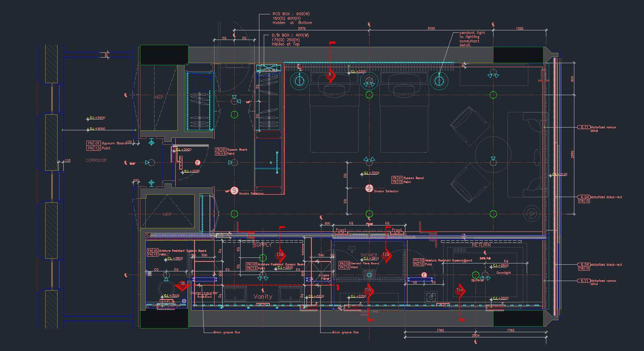The width and height of the screenshot is (644, 351).
Task: Click section marker 11a beside the bathtub
Action: click(x=459, y=291)
